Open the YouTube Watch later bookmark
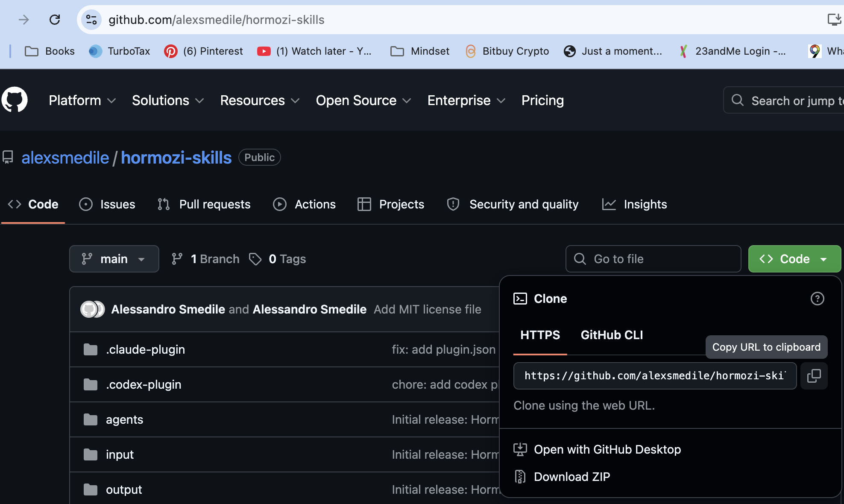The width and height of the screenshot is (844, 504). [x=314, y=51]
